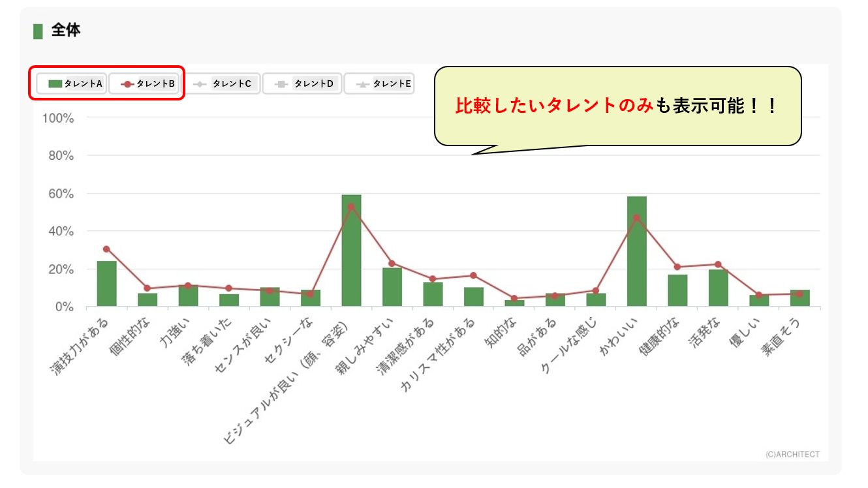Toggle the タレントB legend item
Screen dimensions: 868x488
[x=144, y=84]
